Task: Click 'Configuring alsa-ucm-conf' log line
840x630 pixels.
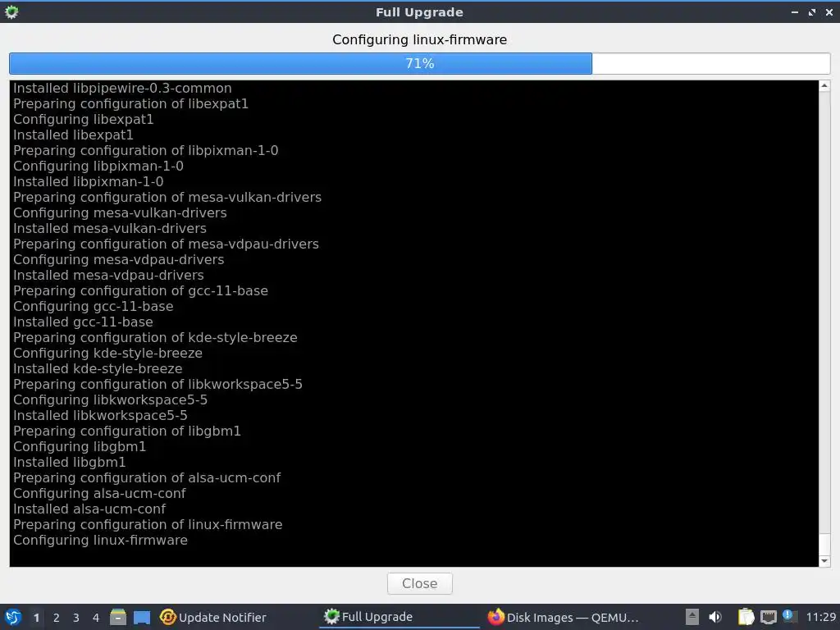Action: (99, 493)
